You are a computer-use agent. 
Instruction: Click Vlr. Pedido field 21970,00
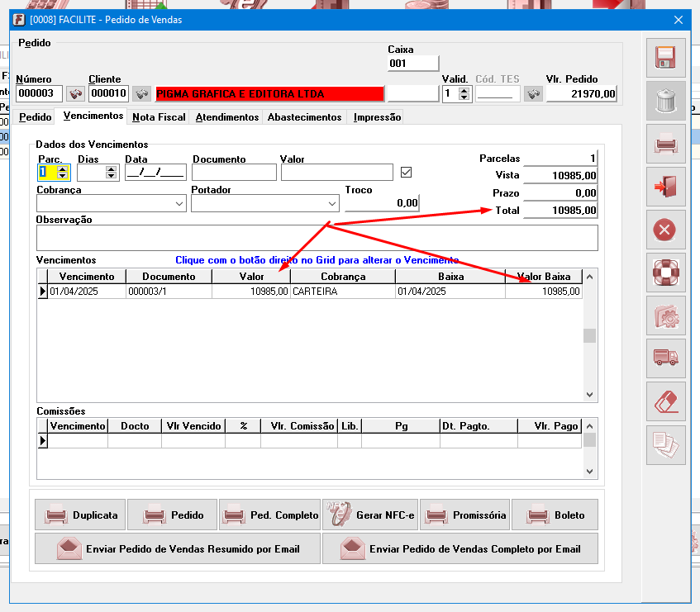[581, 93]
